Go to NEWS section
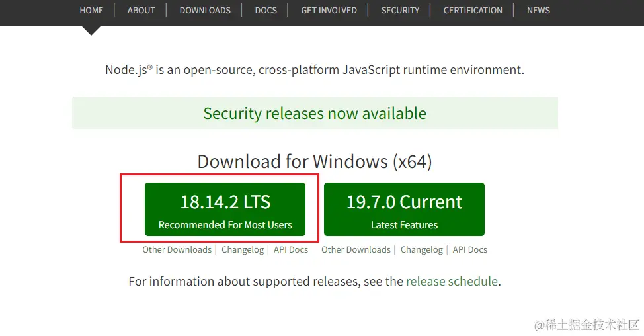This screenshot has width=644, height=336. (538, 11)
